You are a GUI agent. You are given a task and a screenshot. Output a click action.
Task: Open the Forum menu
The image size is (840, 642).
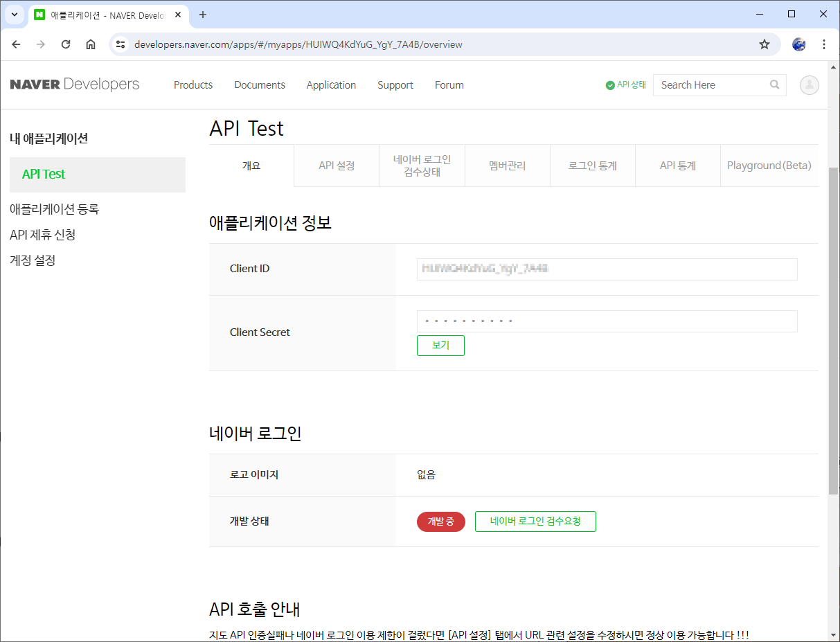[449, 85]
